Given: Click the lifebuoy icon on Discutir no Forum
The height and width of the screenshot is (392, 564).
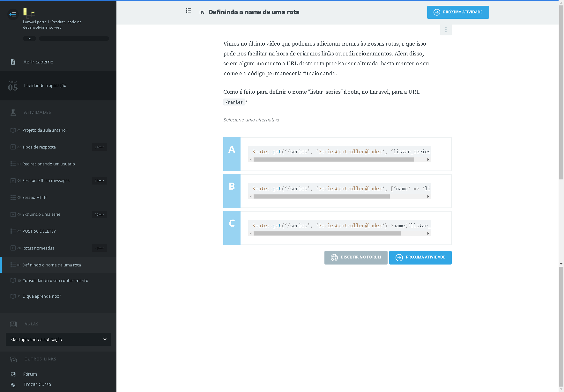Looking at the screenshot, I should tap(334, 258).
